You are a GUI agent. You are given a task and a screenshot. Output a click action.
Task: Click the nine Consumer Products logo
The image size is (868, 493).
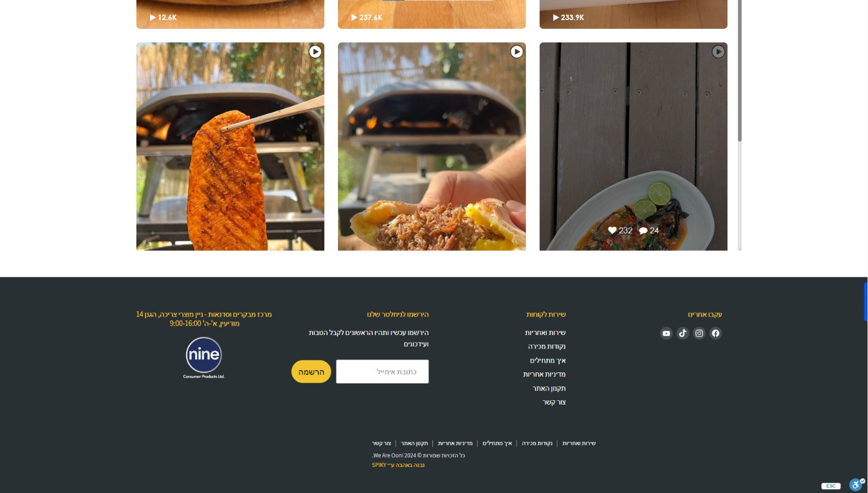[204, 357]
